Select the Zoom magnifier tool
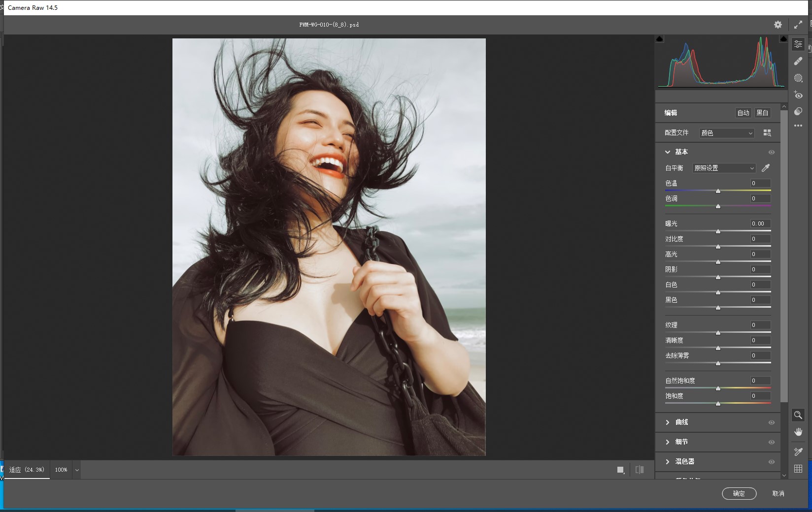Screen dimensions: 812x512 pos(798,415)
